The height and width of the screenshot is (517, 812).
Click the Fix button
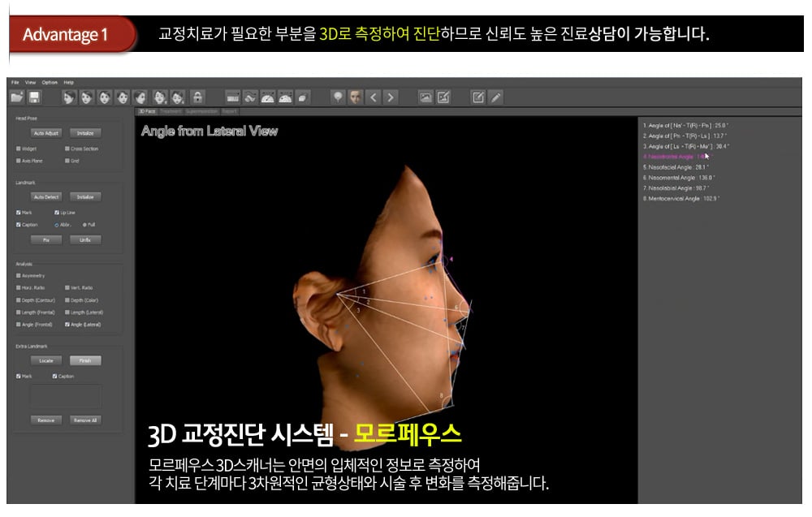[46, 239]
